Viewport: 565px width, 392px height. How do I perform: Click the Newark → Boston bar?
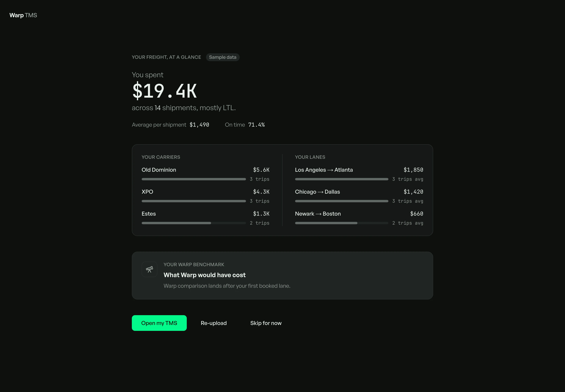point(342,223)
